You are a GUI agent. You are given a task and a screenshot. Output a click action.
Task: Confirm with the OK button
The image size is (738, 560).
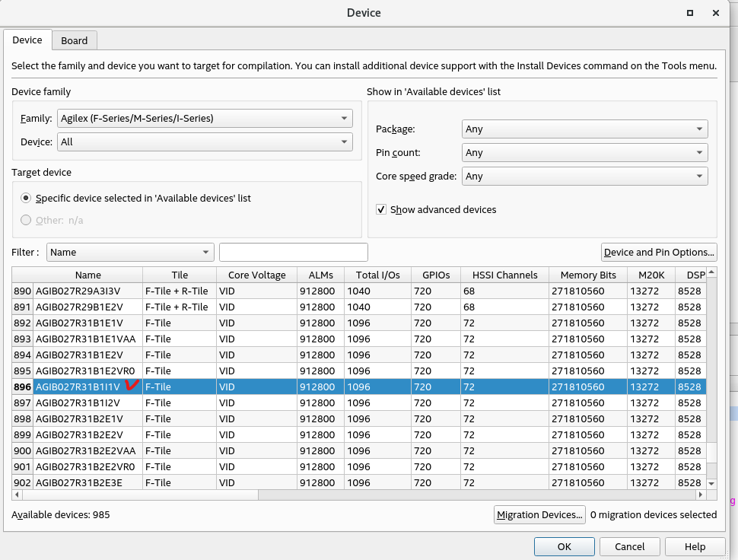[564, 546]
